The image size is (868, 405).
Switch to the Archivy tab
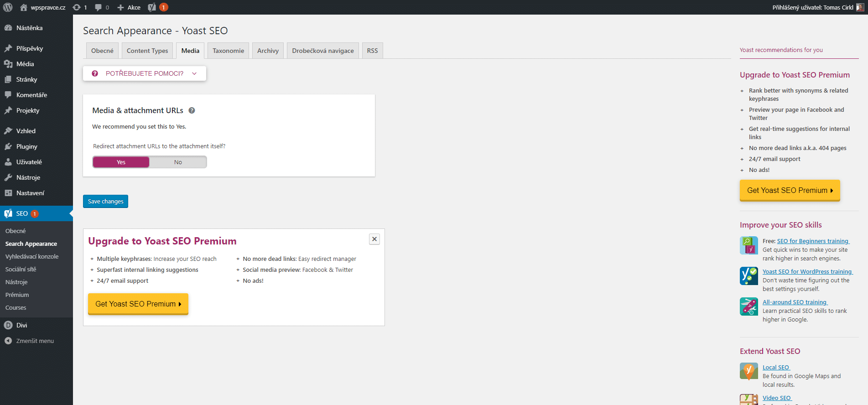tap(268, 51)
